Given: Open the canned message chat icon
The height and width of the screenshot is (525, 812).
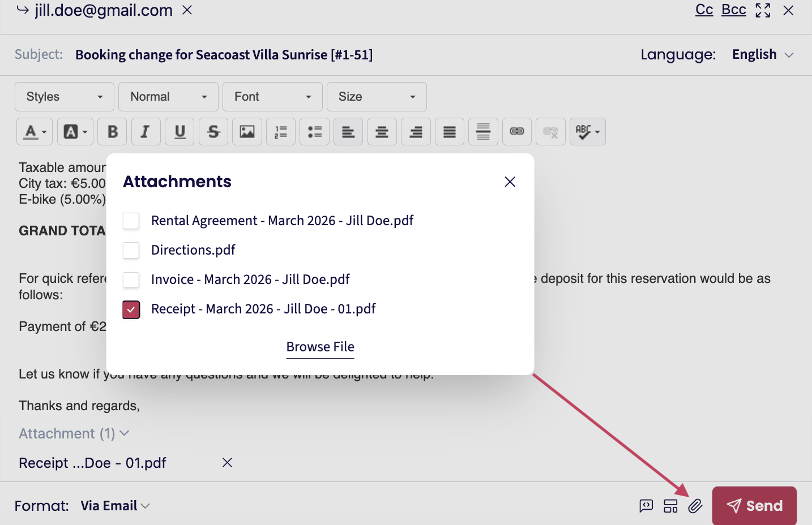Looking at the screenshot, I should [x=646, y=506].
